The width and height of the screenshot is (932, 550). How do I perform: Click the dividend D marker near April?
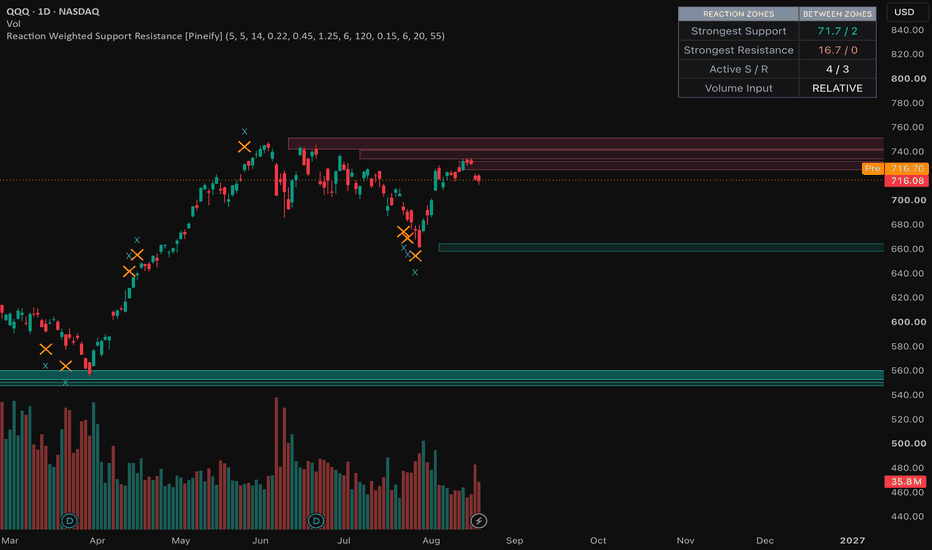click(x=70, y=521)
